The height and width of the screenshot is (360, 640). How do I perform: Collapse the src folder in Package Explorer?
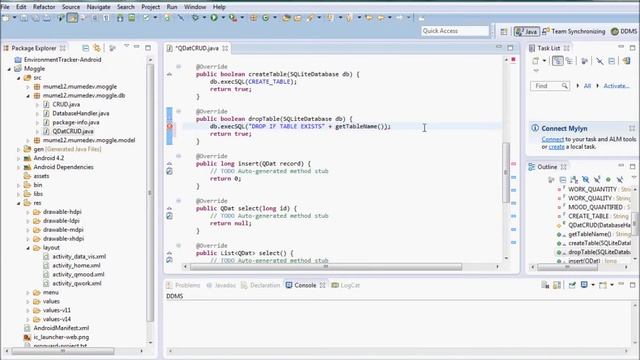pyautogui.click(x=18, y=78)
